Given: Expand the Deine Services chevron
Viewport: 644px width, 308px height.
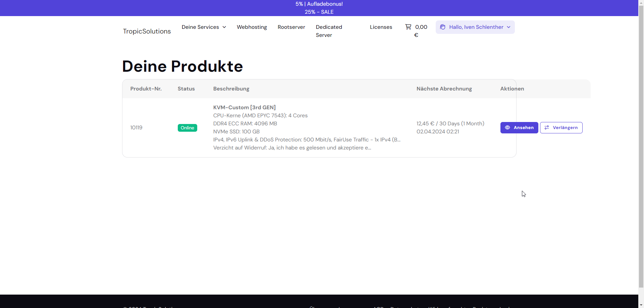Looking at the screenshot, I should point(224,27).
